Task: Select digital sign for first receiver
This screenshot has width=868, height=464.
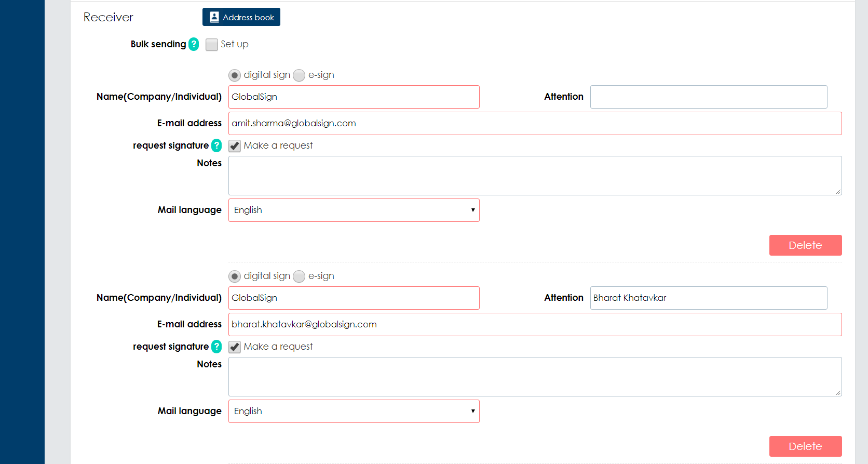Action: click(x=235, y=75)
